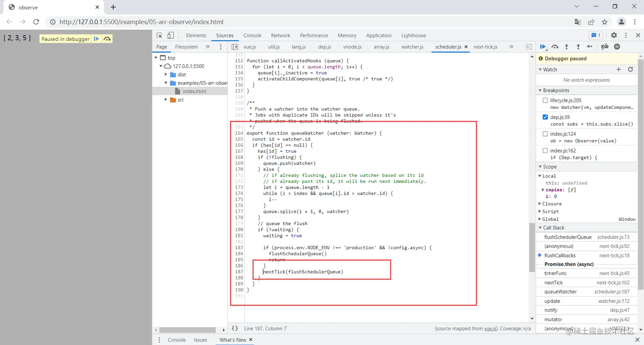
Task: Enable the index.js:162 breakpoint
Action: point(545,151)
